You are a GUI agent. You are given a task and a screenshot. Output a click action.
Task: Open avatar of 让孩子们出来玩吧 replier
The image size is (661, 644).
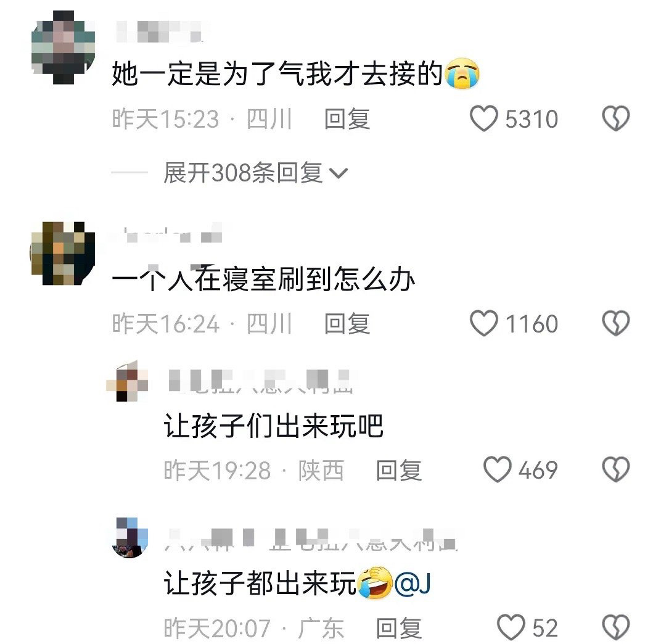tap(127, 381)
